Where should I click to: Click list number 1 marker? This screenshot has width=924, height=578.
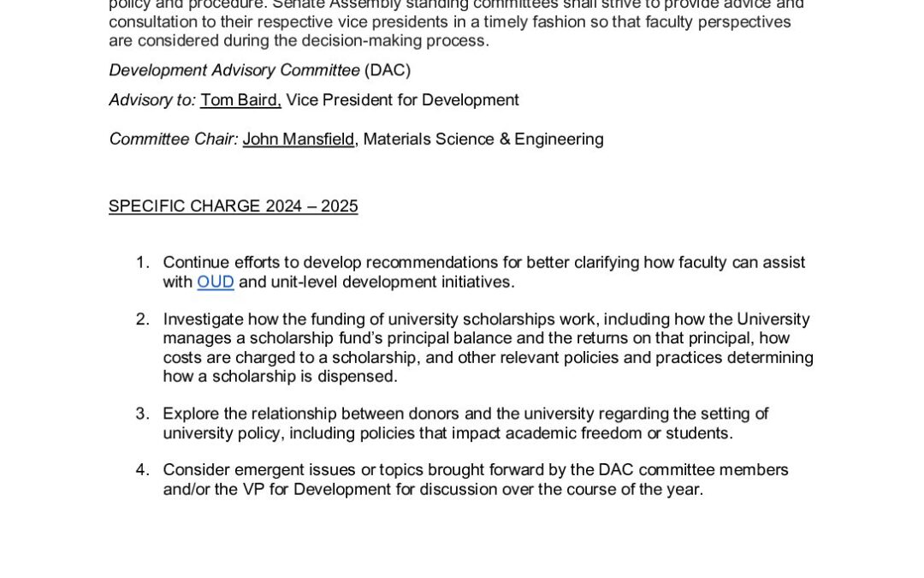[143, 262]
